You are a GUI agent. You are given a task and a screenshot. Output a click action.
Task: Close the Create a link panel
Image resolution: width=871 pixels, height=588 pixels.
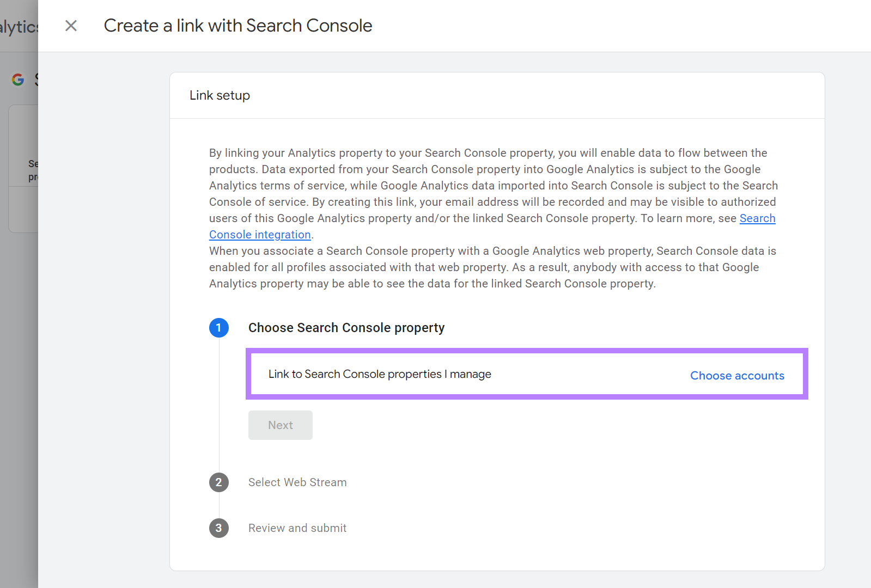click(x=71, y=26)
